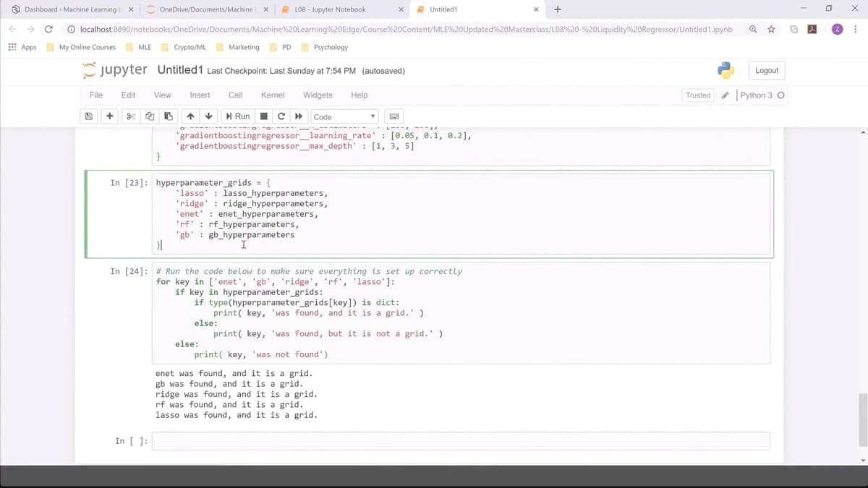Open the Cell menu

coord(236,95)
